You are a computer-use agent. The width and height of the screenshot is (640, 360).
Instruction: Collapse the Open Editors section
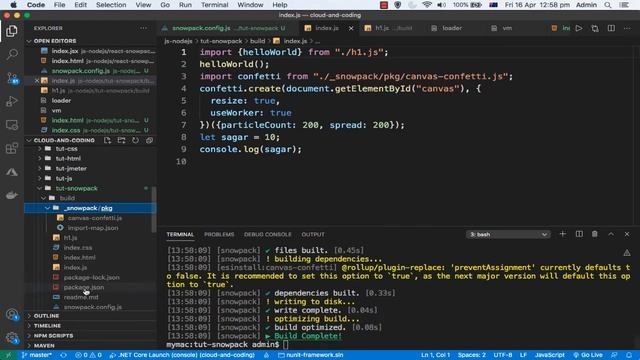coord(55,41)
